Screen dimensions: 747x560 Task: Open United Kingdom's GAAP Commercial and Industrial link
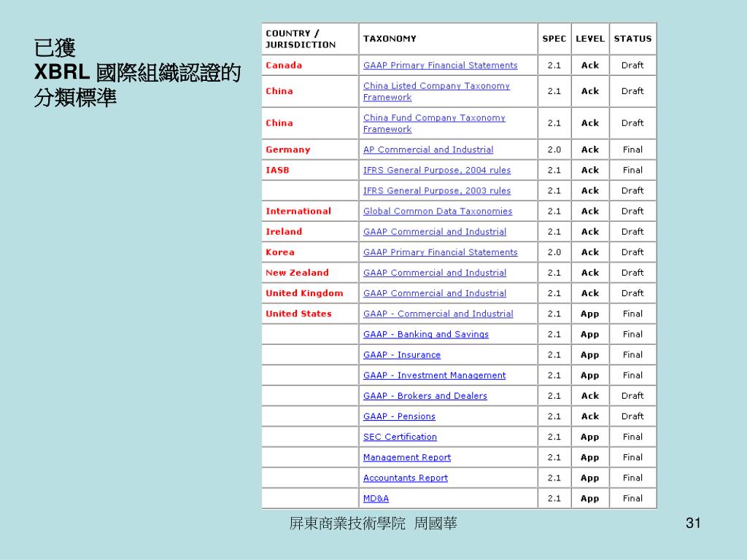pyautogui.click(x=435, y=293)
